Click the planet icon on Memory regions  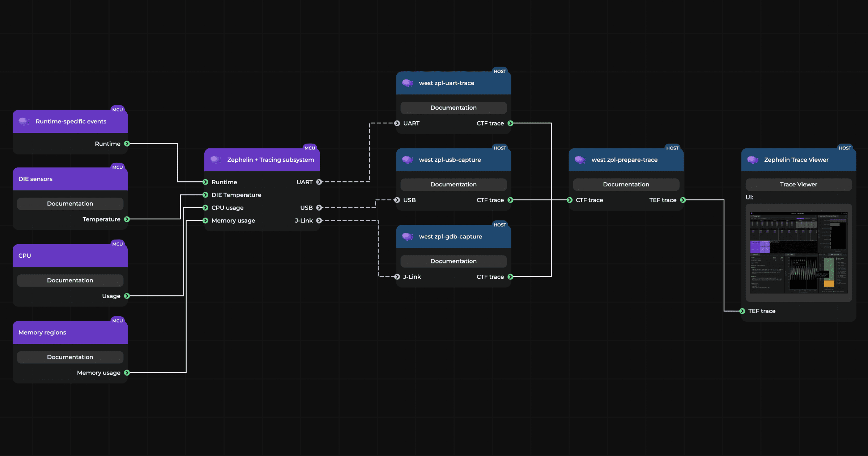pos(24,332)
